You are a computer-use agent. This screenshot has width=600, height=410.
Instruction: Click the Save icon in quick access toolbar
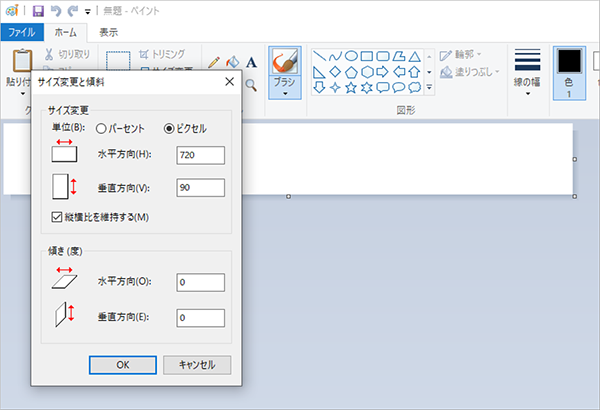click(x=38, y=11)
